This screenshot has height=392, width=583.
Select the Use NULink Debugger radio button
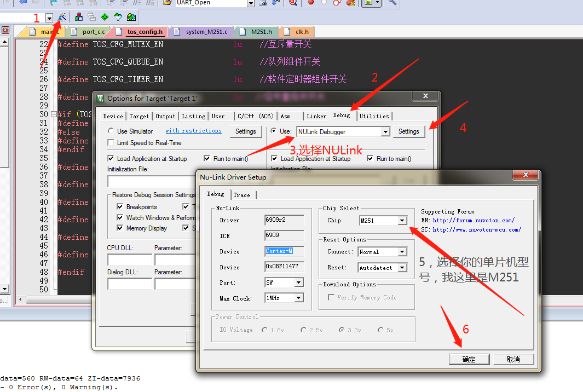[x=274, y=131]
